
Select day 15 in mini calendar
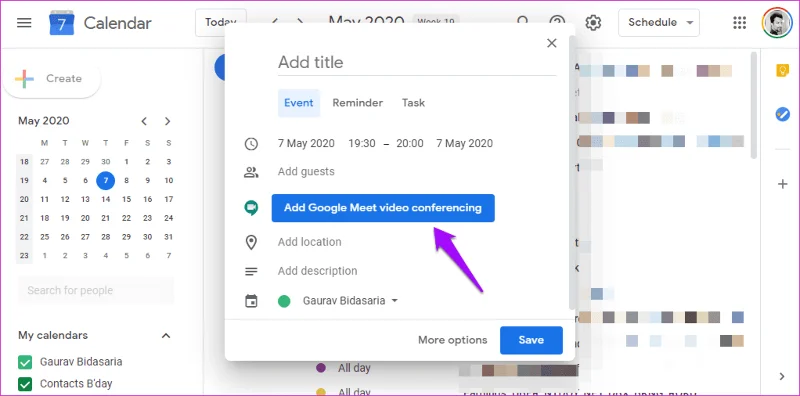pyautogui.click(x=127, y=200)
